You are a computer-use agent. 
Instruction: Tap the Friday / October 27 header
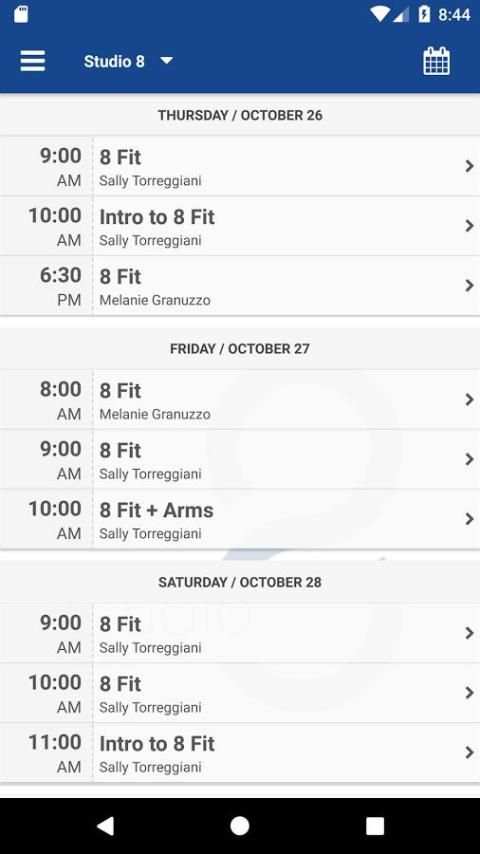click(x=240, y=349)
